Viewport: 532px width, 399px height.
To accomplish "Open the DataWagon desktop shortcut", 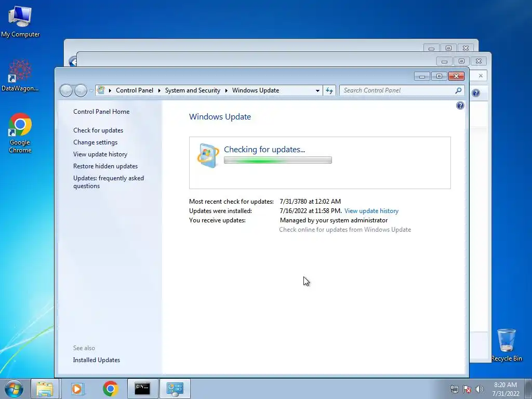I will tap(20, 75).
